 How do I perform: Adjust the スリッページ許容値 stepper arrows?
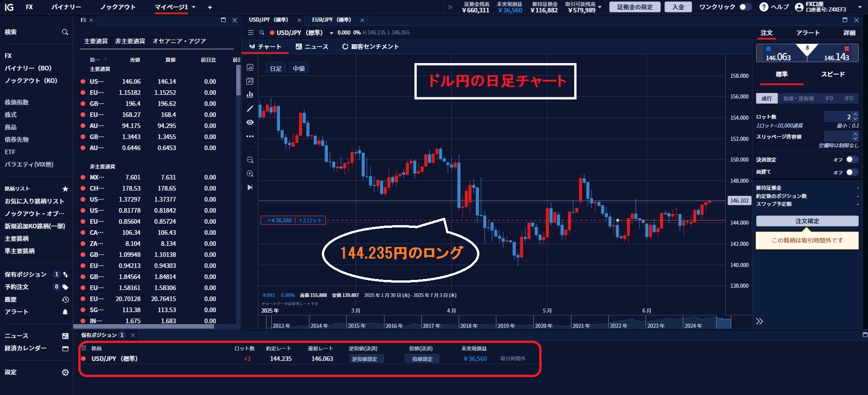856,136
